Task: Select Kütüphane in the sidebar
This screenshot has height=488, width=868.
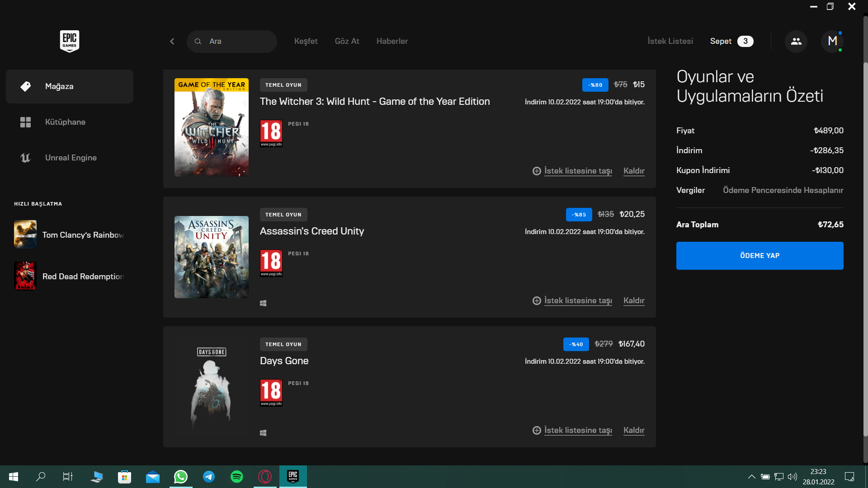Action: pos(70,122)
